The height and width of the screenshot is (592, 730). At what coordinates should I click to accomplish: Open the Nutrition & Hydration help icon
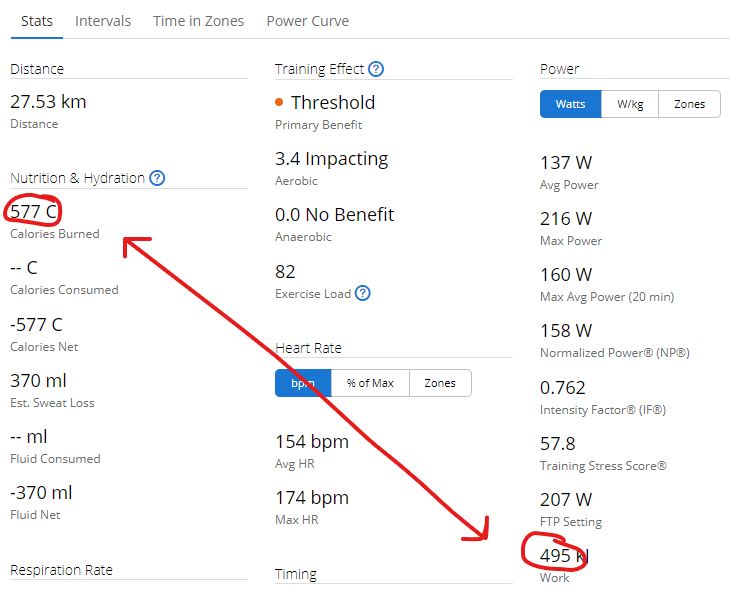pos(157,178)
